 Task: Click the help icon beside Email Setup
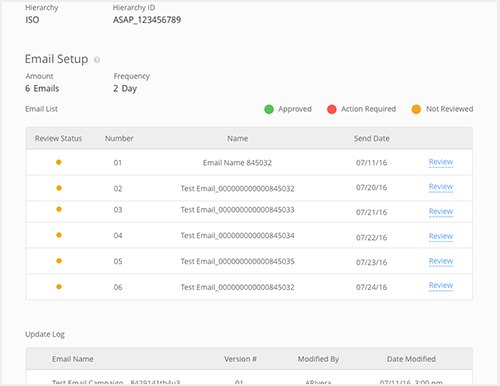point(97,60)
